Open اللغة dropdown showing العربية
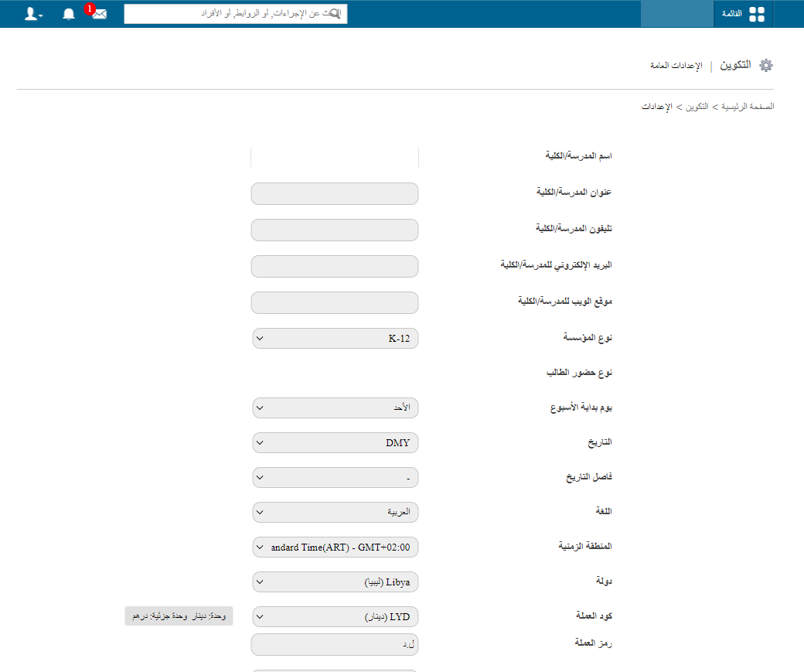Image resolution: width=804 pixels, height=672 pixels. click(336, 513)
